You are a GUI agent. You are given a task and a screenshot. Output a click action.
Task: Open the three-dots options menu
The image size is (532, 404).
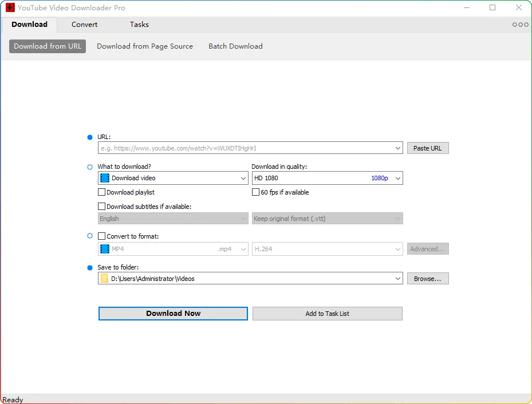pyautogui.click(x=520, y=25)
